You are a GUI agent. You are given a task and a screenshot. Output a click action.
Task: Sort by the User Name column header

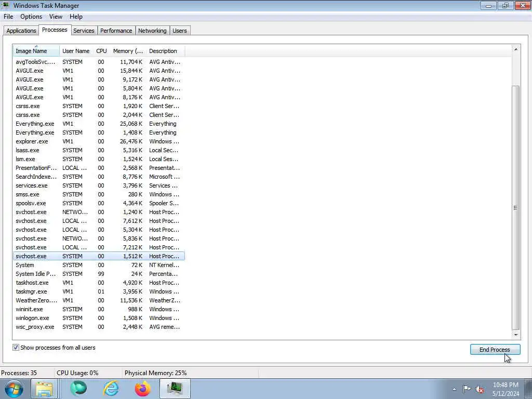point(76,51)
